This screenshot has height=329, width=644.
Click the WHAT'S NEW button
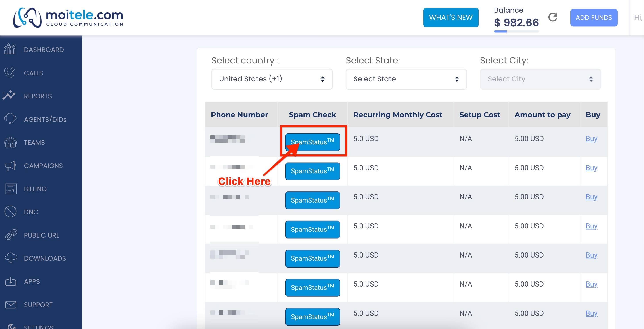point(451,17)
